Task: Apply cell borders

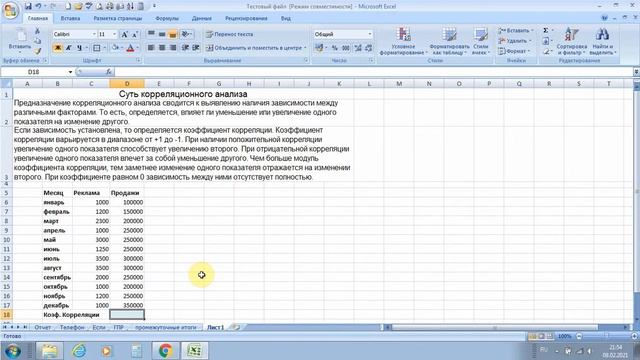Action: 97,48
